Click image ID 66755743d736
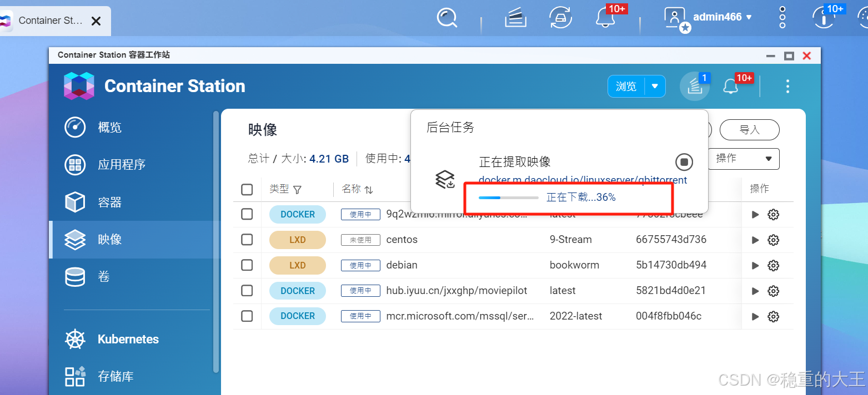Image resolution: width=868 pixels, height=395 pixels. (x=671, y=240)
